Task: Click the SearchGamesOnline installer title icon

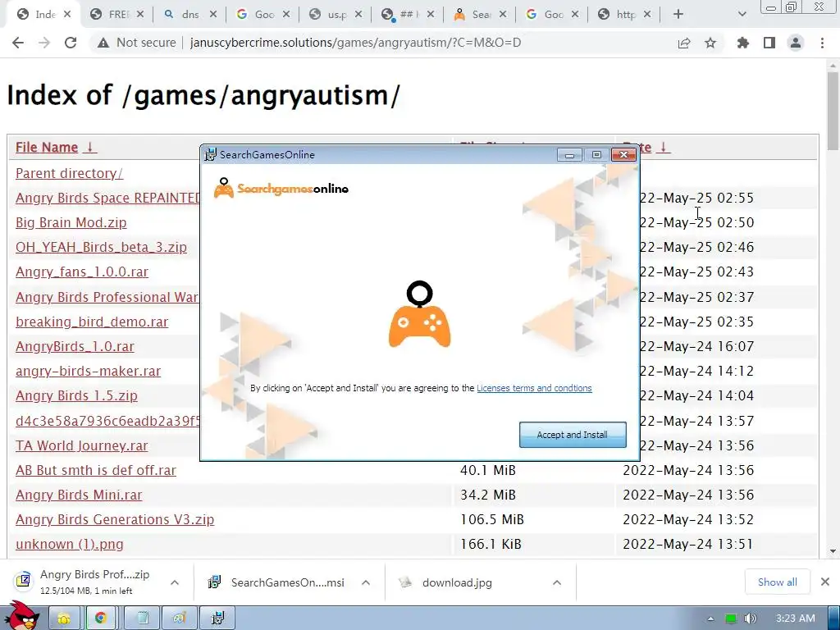Action: (211, 155)
